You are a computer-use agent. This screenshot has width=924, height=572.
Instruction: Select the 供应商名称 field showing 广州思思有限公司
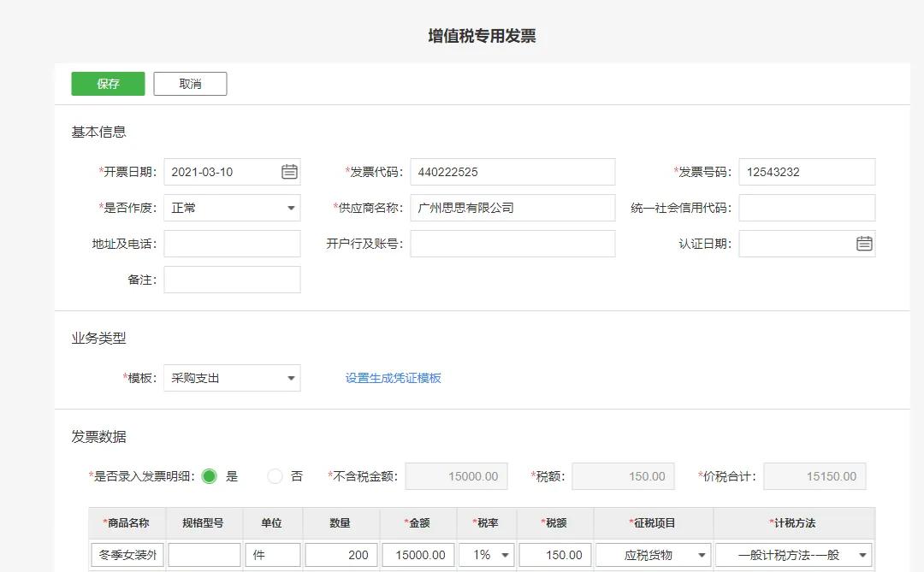pyautogui.click(x=512, y=207)
